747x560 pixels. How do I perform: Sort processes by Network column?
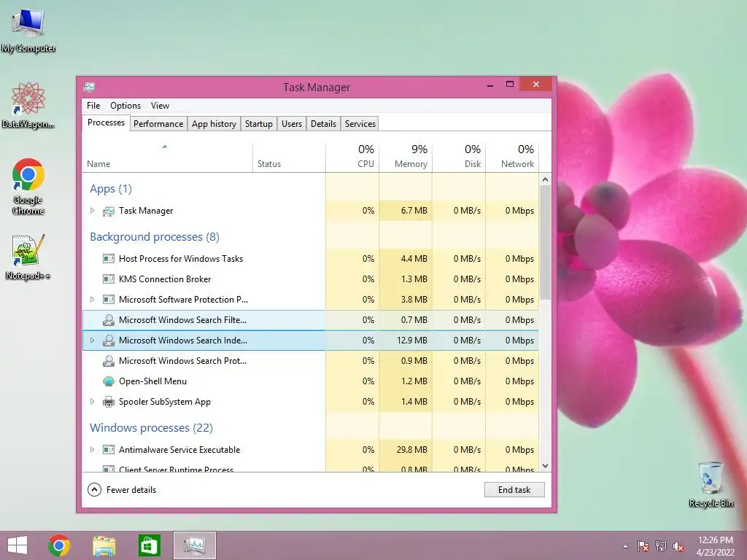pos(512,157)
